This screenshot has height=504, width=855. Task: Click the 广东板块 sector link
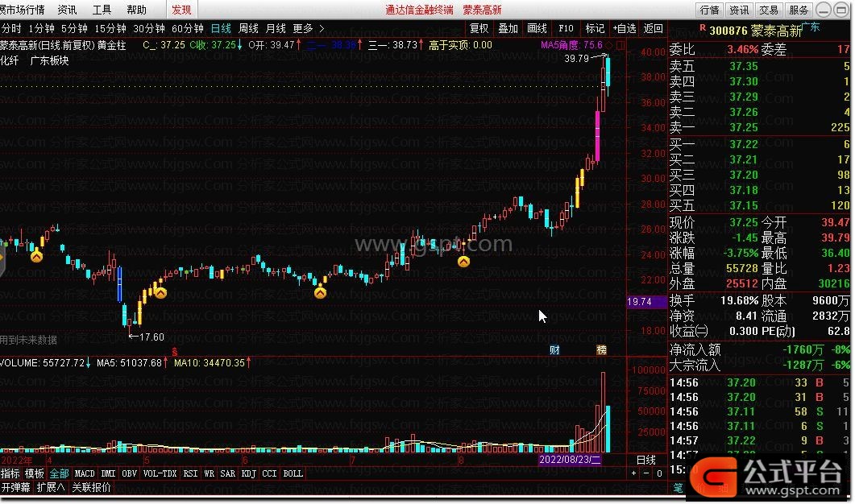click(49, 60)
